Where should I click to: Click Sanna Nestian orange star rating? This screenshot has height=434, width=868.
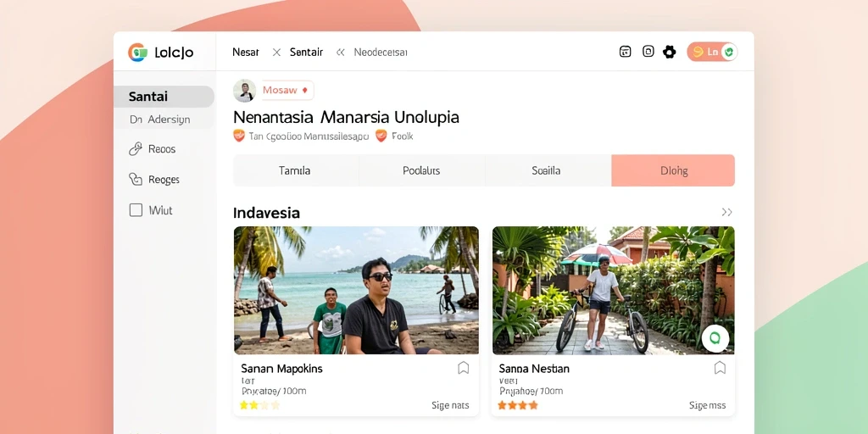(x=518, y=405)
